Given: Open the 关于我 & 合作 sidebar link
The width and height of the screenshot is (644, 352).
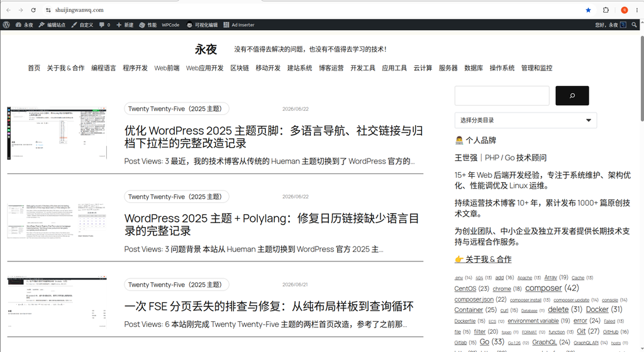Looking at the screenshot, I should tap(483, 259).
